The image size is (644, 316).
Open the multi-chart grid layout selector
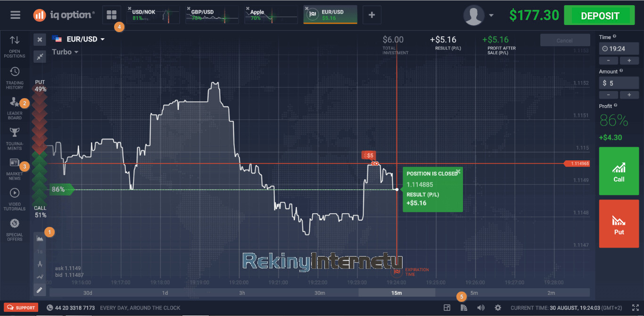(x=112, y=15)
